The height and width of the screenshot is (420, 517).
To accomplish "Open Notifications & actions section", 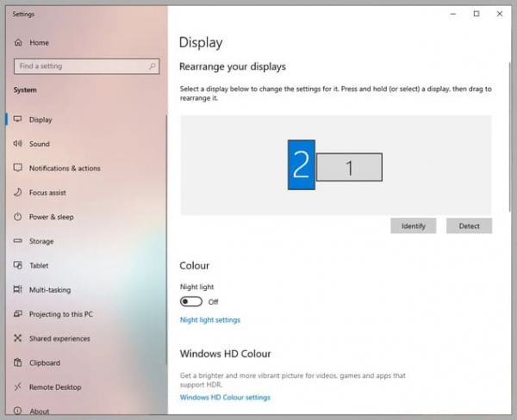I will click(85, 168).
